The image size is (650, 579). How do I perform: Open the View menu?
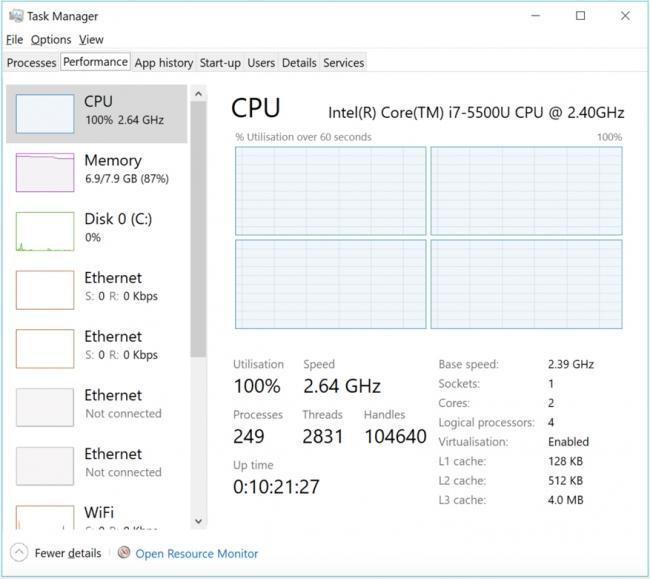[x=91, y=40]
